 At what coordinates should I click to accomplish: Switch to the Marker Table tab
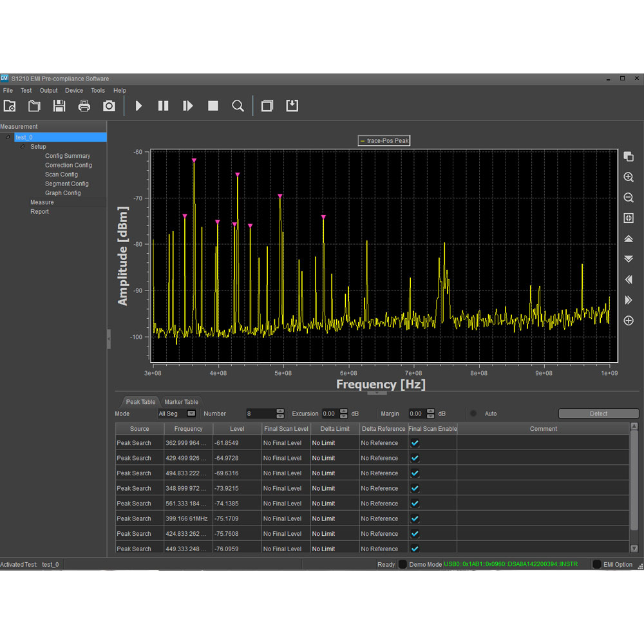(181, 402)
